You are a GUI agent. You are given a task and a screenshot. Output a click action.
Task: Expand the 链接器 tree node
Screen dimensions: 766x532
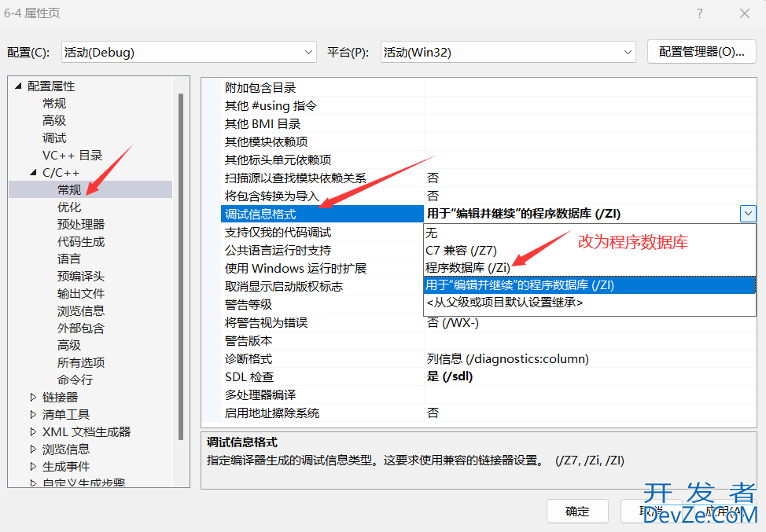point(33,398)
